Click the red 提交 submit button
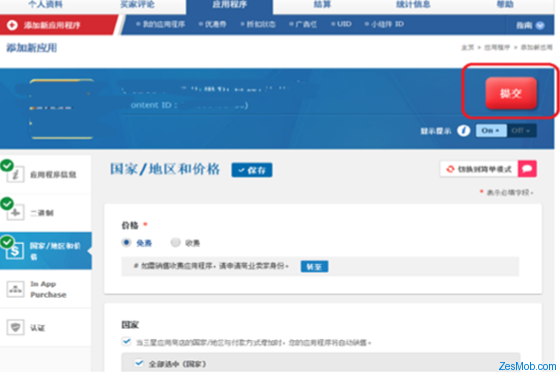 (x=511, y=93)
